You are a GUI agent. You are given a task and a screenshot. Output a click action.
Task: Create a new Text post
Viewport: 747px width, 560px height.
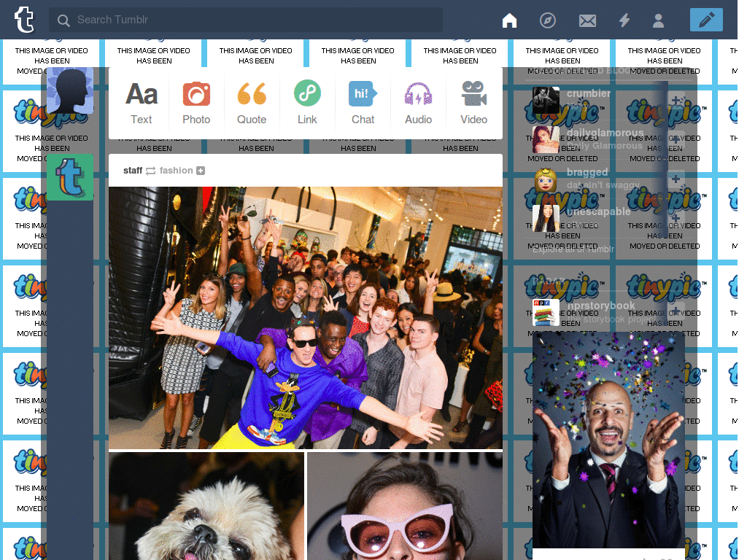[x=142, y=104]
